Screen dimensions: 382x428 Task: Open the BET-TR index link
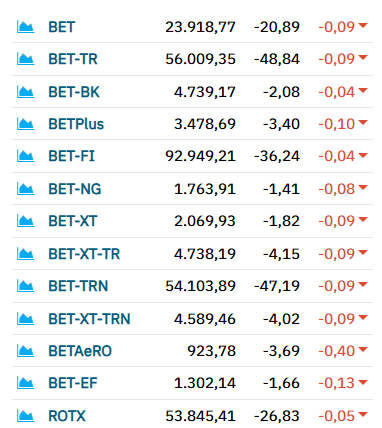tap(73, 59)
